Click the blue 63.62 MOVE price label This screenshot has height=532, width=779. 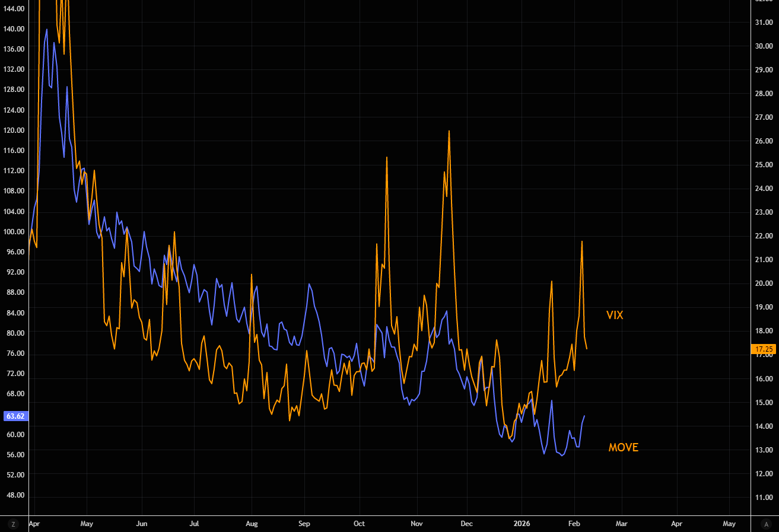[14, 416]
